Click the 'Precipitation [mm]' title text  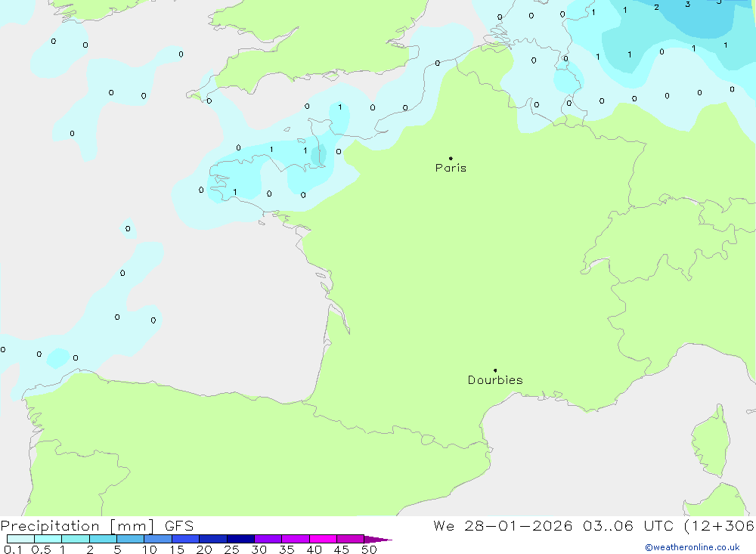(78, 526)
